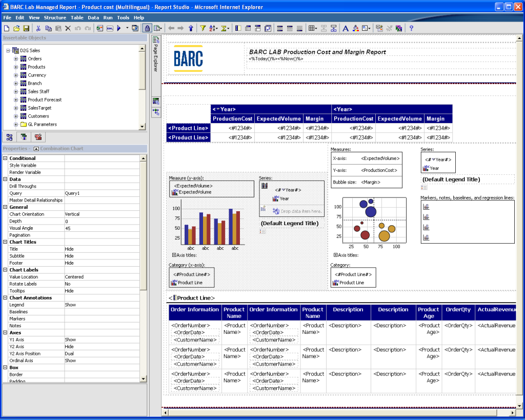Screen dimensions: 525x420
Task: Expand the Products node in the tree
Action: point(16,67)
